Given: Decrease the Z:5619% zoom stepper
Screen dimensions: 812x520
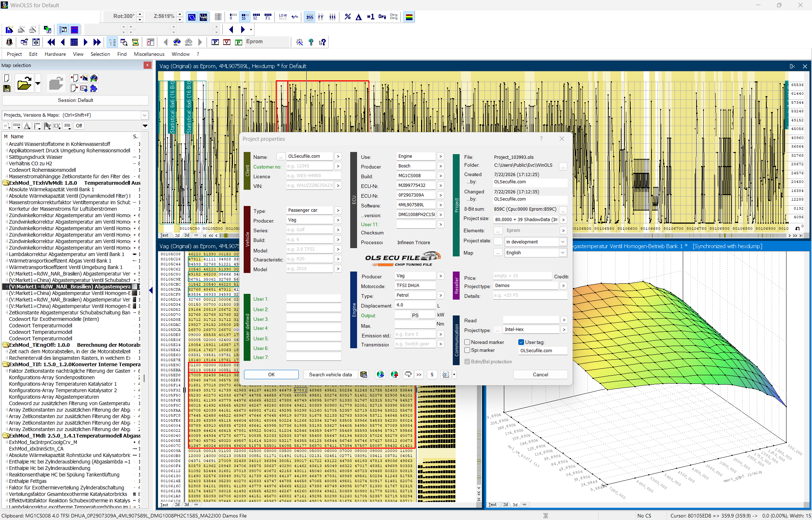Looking at the screenshot, I should [x=180, y=19].
